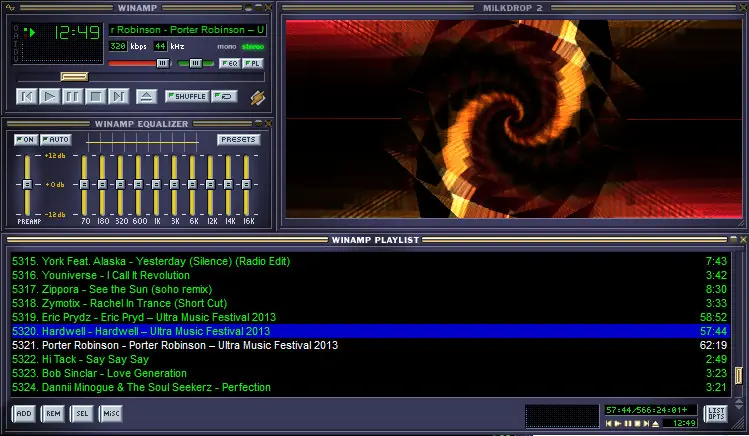
Task: Stop playback with the Stop button
Action: point(95,96)
